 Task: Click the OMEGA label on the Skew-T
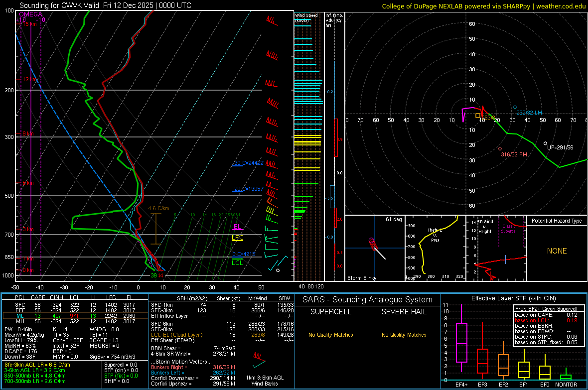(30, 14)
